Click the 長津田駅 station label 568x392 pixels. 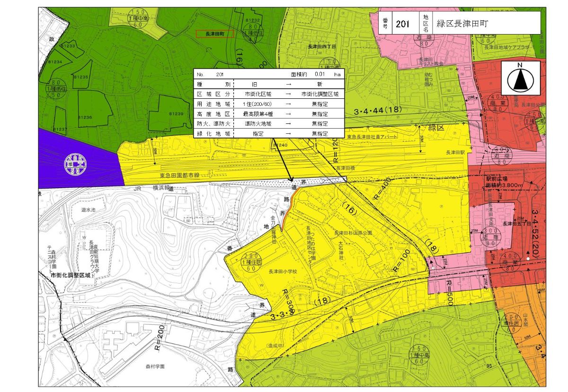pos(455,153)
